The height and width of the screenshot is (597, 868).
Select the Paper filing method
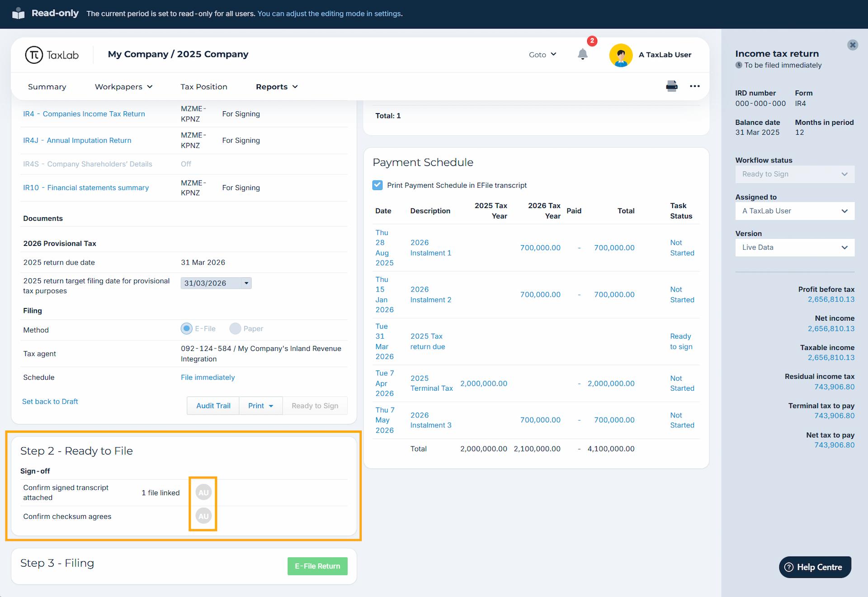(235, 329)
